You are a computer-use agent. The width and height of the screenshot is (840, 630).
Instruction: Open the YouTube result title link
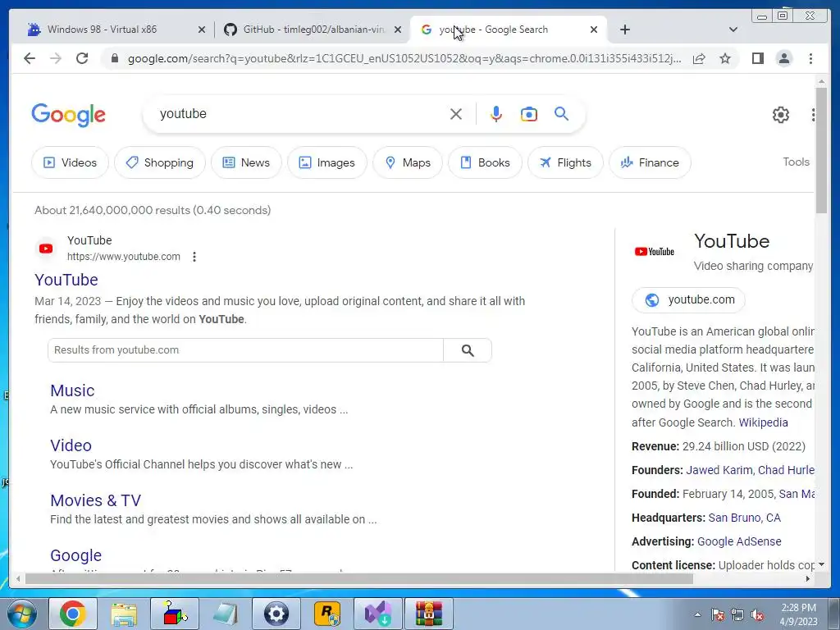point(66,280)
